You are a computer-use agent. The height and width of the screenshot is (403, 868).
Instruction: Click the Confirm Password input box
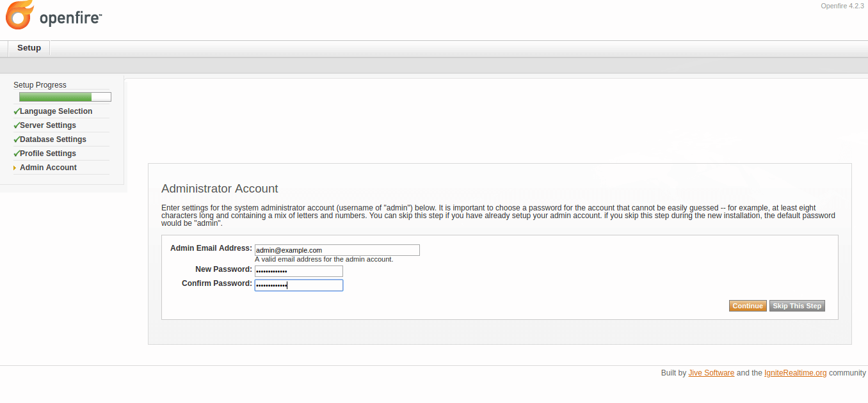pyautogui.click(x=298, y=285)
